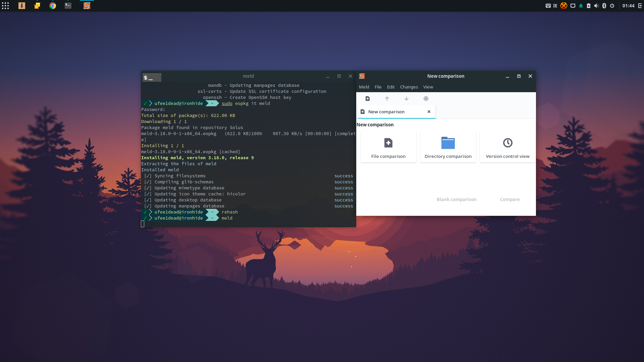
Task: Launch Google Chrome from the panel
Action: click(53, 6)
